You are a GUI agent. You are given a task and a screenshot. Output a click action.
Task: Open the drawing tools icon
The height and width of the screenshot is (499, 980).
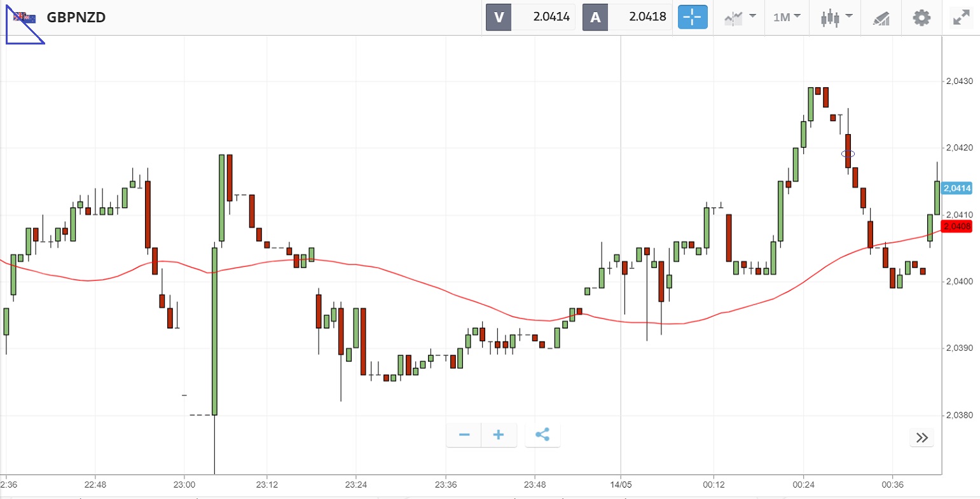[881, 18]
